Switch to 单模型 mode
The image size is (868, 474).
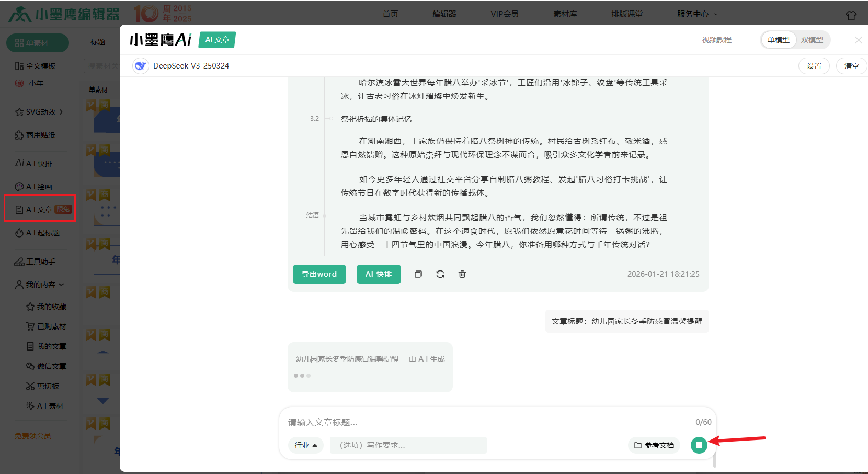778,40
